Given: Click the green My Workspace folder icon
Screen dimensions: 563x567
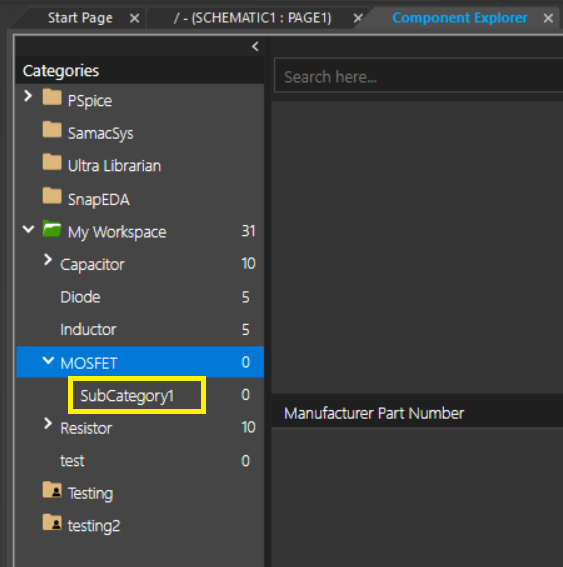Looking at the screenshot, I should click(x=52, y=229).
